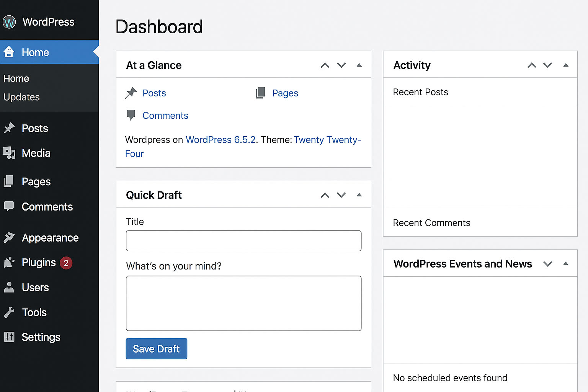The width and height of the screenshot is (588, 392).
Task: Click the Plugins plug icon
Action: (9, 263)
